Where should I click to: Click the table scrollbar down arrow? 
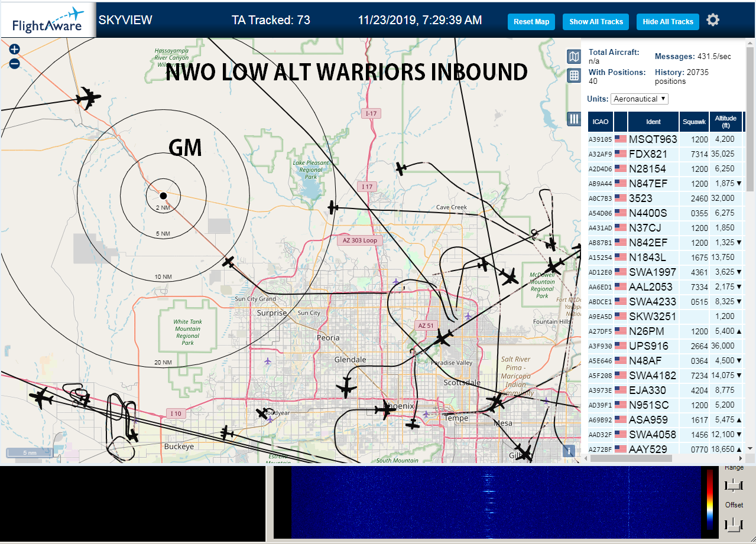coord(751,448)
